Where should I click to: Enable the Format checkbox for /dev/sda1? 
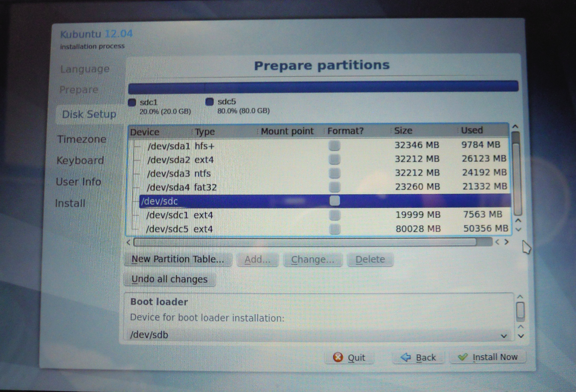tap(334, 145)
